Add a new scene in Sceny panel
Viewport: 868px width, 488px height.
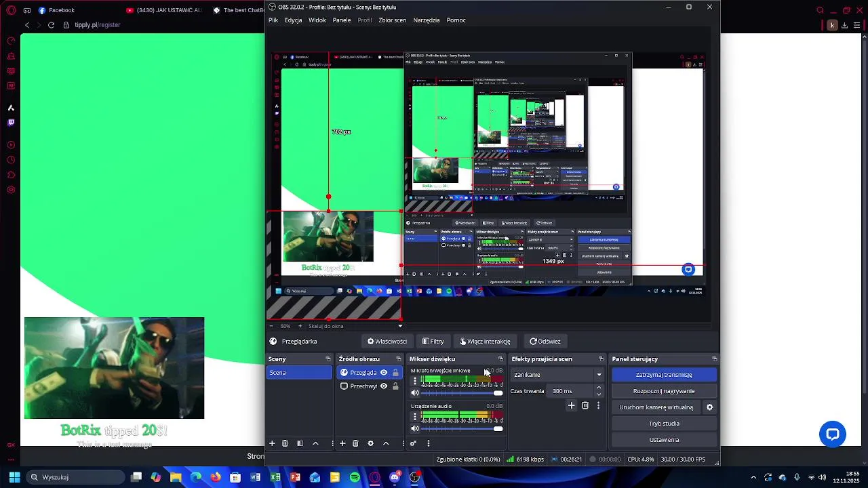(272, 443)
